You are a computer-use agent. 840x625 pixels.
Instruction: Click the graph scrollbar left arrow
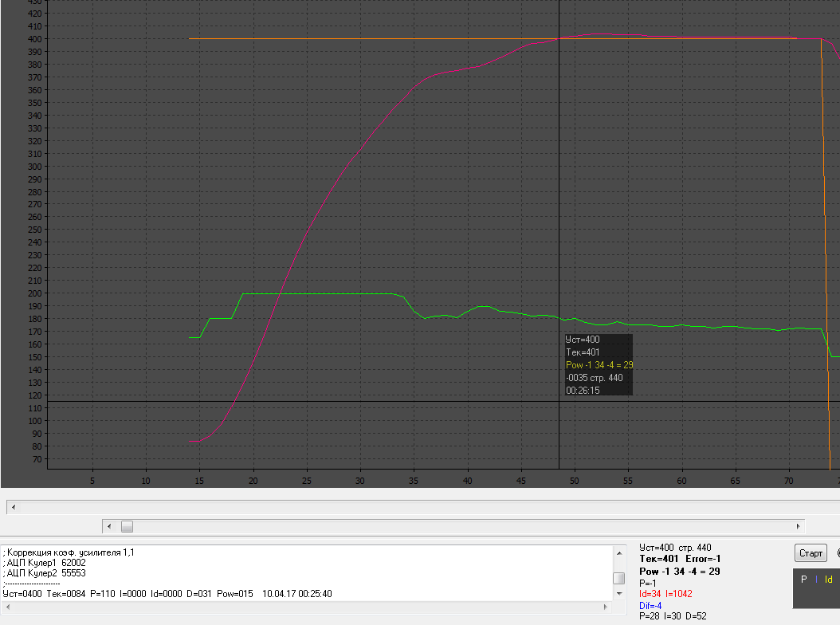point(108,526)
